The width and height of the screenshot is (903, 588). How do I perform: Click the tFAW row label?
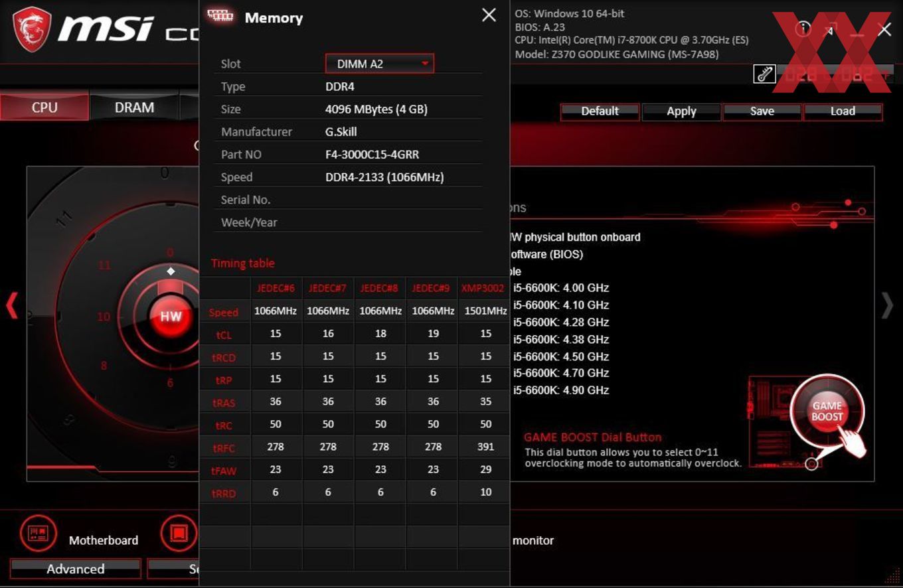coord(224,471)
